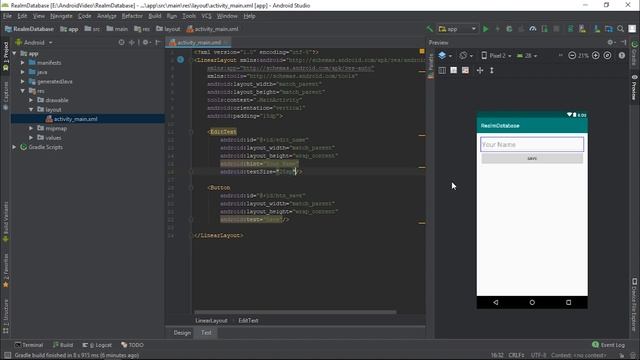The image size is (640, 360).
Task: Open the API 28 version dropdown
Action: [527, 56]
